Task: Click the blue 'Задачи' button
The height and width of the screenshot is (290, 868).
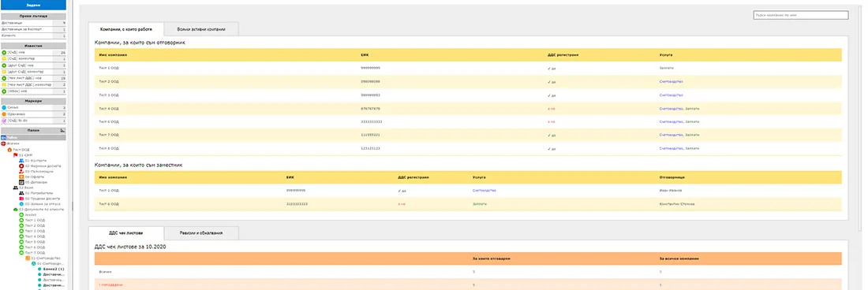Action: [x=33, y=5]
